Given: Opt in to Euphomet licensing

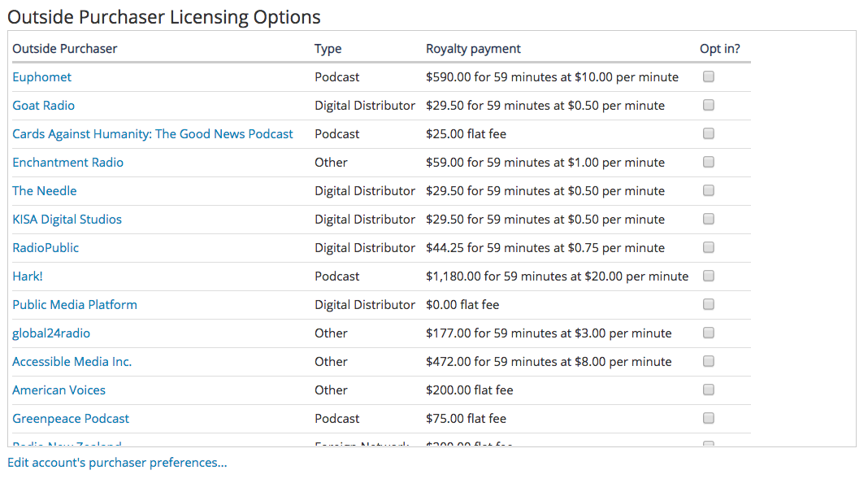Looking at the screenshot, I should click(x=709, y=76).
